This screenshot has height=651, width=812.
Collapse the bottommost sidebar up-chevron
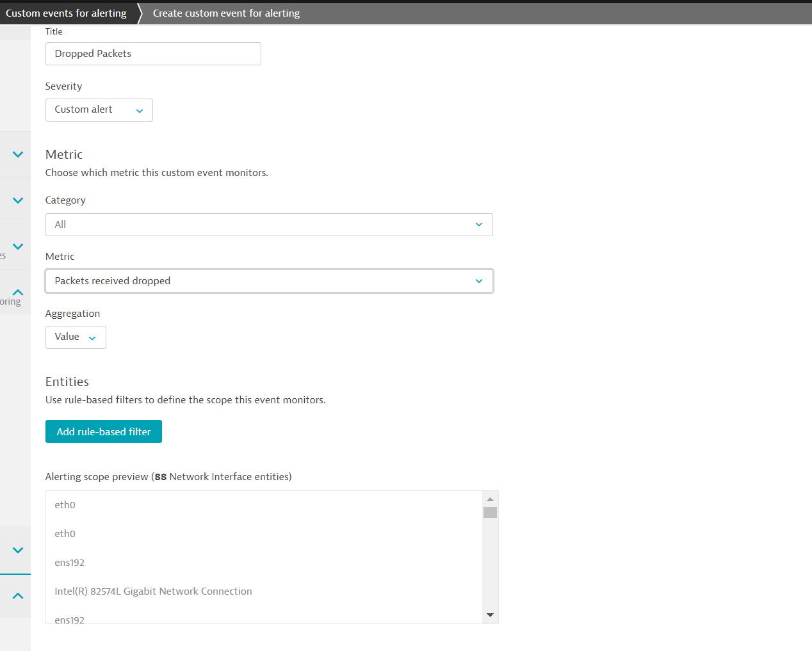pos(18,596)
